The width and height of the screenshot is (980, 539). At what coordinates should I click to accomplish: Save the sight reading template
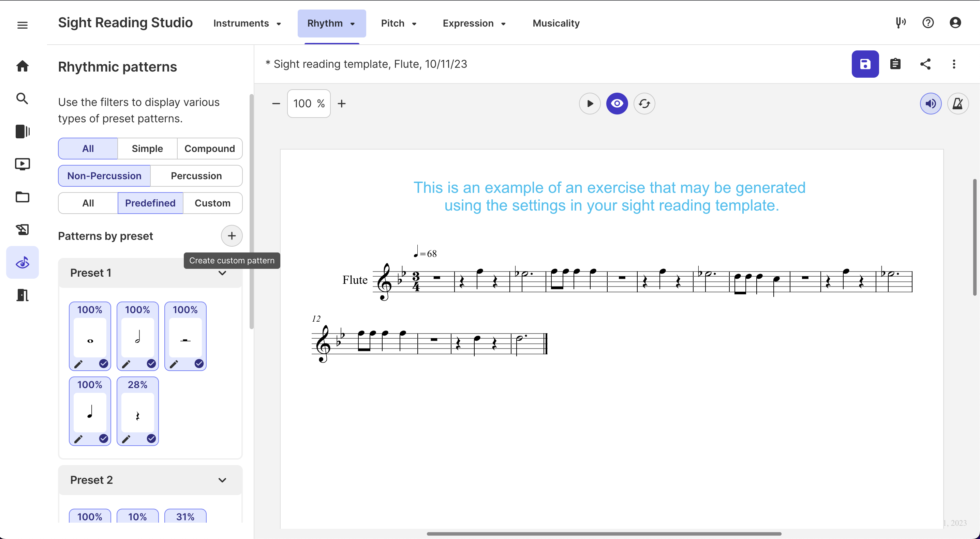click(865, 64)
